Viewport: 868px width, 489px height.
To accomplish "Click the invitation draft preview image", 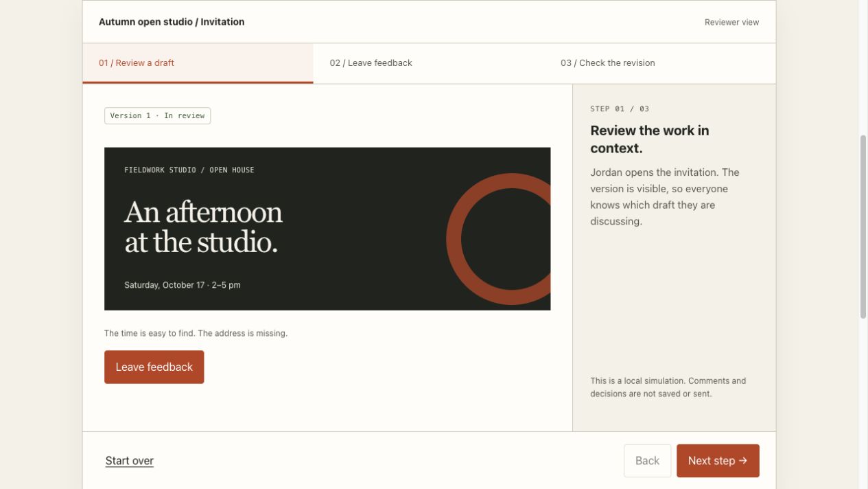I will [x=327, y=229].
